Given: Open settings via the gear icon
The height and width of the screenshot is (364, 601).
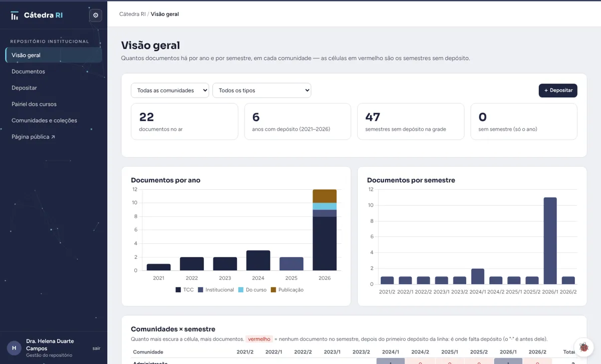Looking at the screenshot, I should (x=96, y=16).
